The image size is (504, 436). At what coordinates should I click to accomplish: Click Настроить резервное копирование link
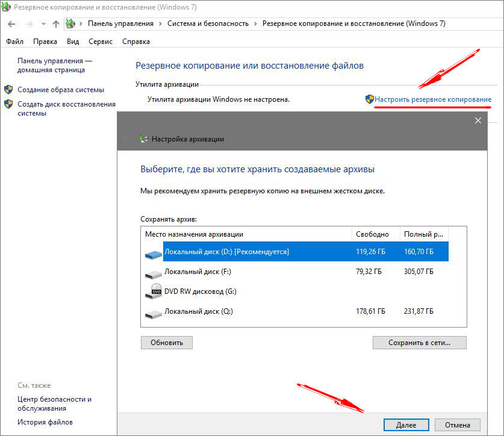433,99
